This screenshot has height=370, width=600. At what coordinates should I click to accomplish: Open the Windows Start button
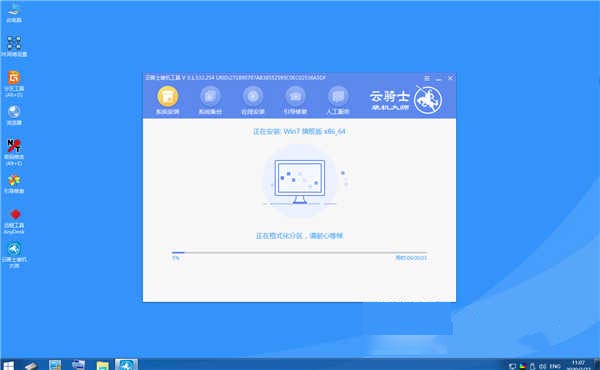[x=8, y=365]
